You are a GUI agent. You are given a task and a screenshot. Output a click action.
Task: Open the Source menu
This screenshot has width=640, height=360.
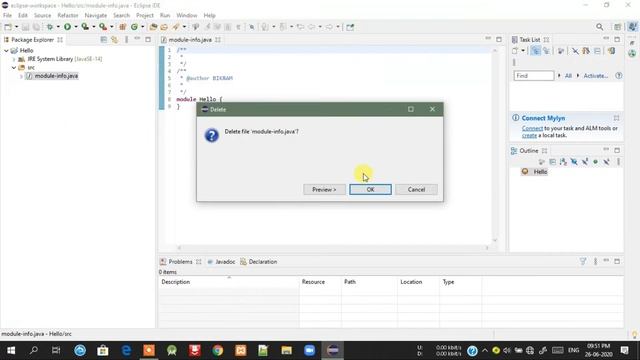pyautogui.click(x=42, y=16)
